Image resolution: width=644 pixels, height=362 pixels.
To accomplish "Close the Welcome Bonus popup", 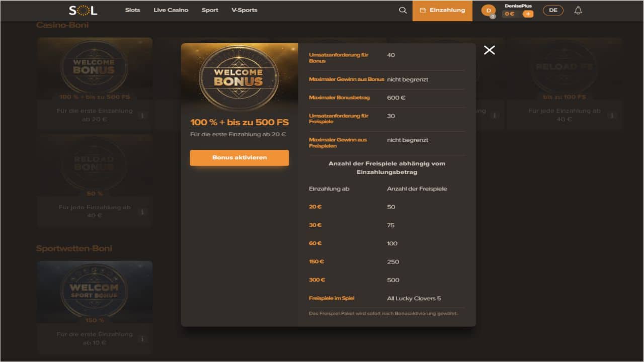I will click(489, 50).
